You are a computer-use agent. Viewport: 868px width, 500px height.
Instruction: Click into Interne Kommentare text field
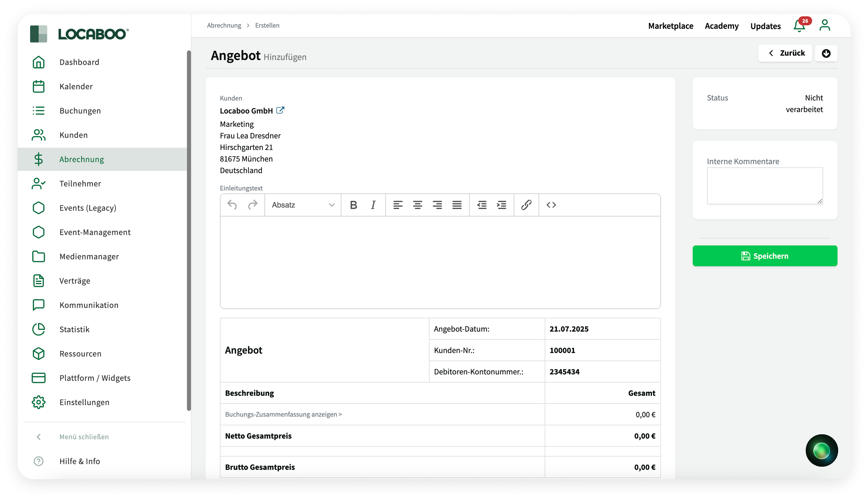coord(764,186)
